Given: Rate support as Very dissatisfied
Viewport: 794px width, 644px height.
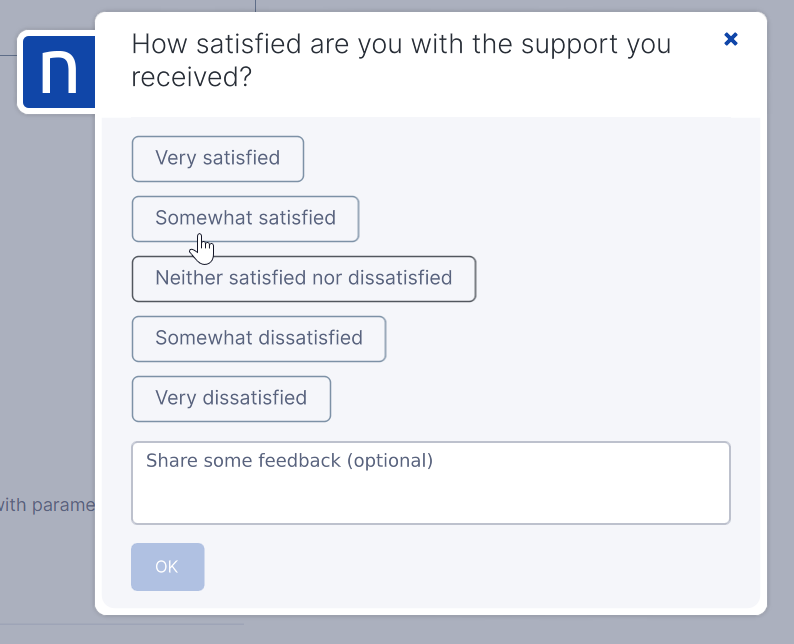Looking at the screenshot, I should coord(231,398).
